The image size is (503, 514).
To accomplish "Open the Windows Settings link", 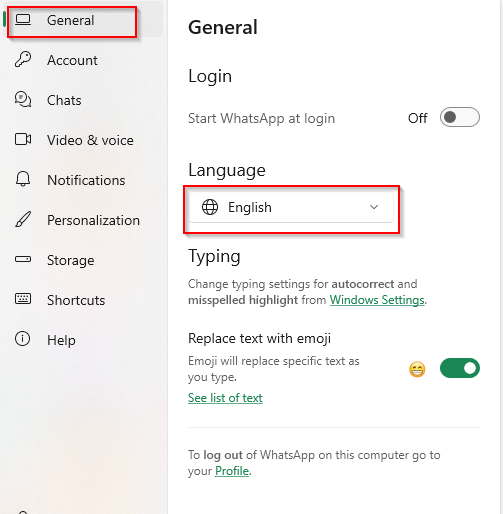I will (x=377, y=300).
